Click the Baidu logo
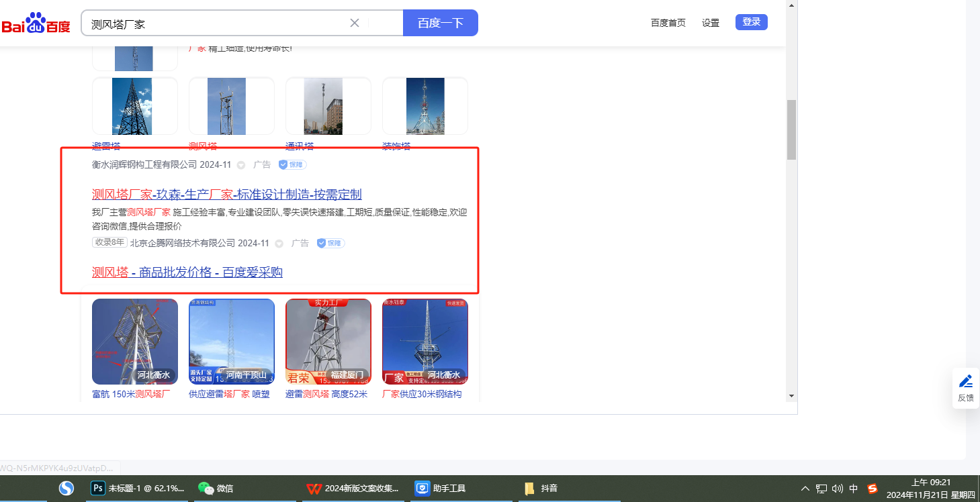980x502 pixels. [x=36, y=23]
